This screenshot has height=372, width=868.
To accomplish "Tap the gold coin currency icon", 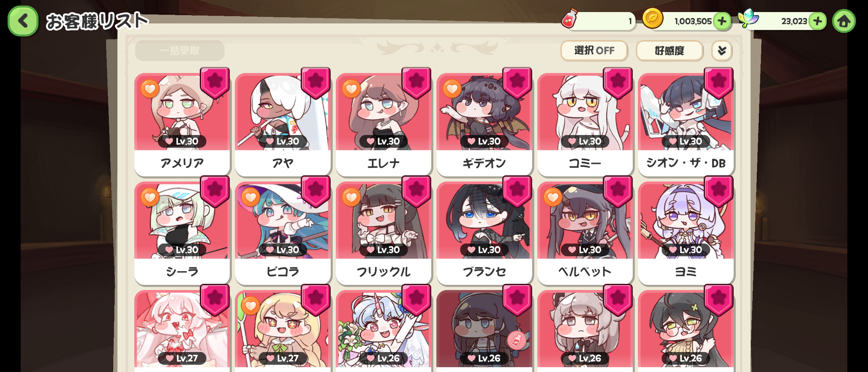I will coord(652,18).
